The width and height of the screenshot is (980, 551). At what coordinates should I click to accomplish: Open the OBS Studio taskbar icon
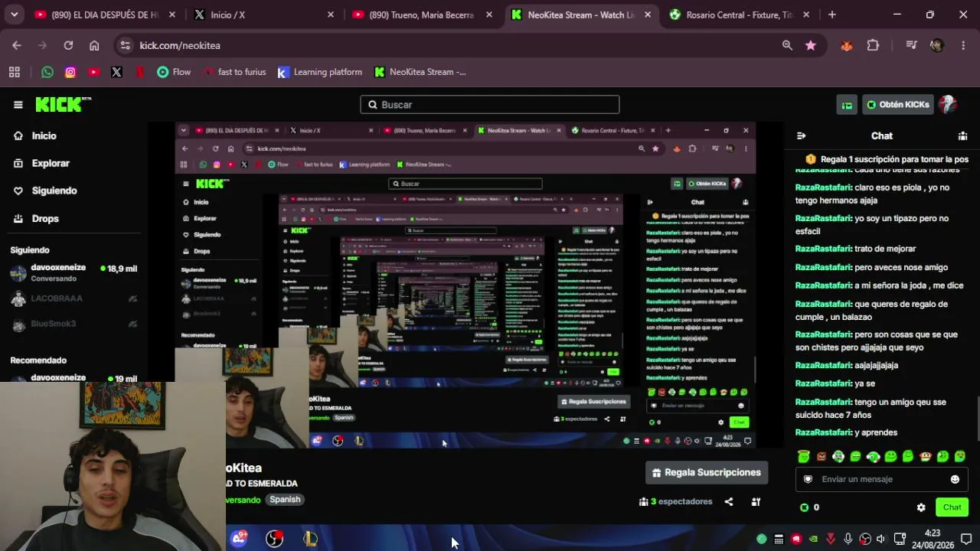tap(274, 539)
